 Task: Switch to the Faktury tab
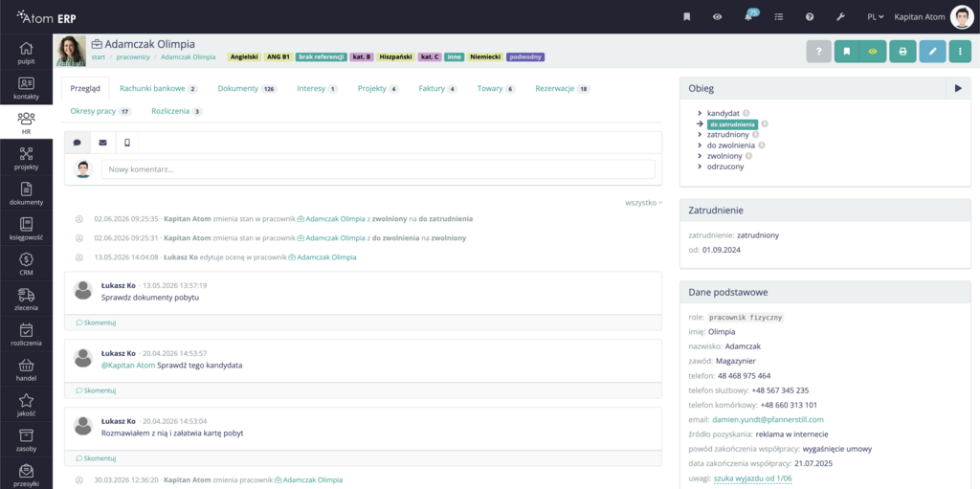tap(437, 89)
